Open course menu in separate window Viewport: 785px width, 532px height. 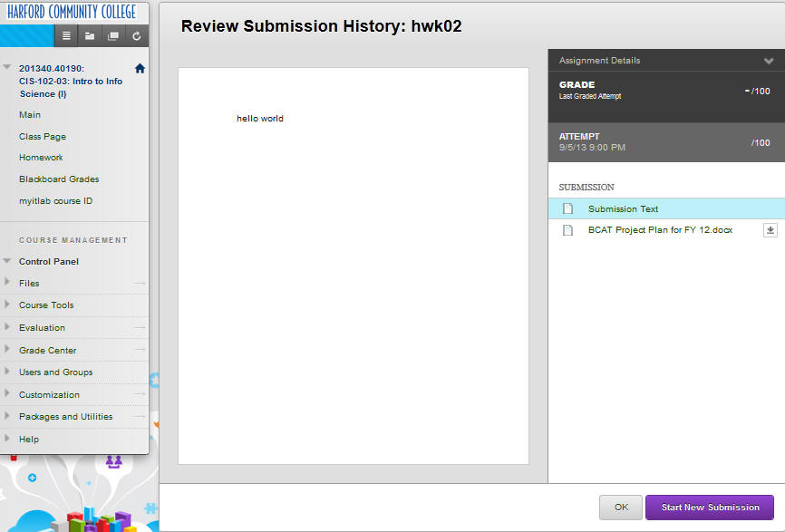point(113,36)
